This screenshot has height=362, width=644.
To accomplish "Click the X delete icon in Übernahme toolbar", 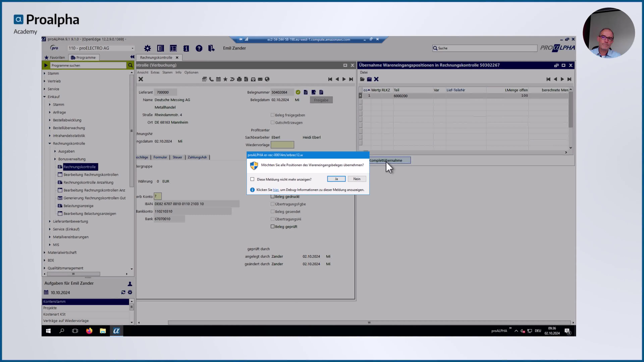I will pyautogui.click(x=376, y=79).
